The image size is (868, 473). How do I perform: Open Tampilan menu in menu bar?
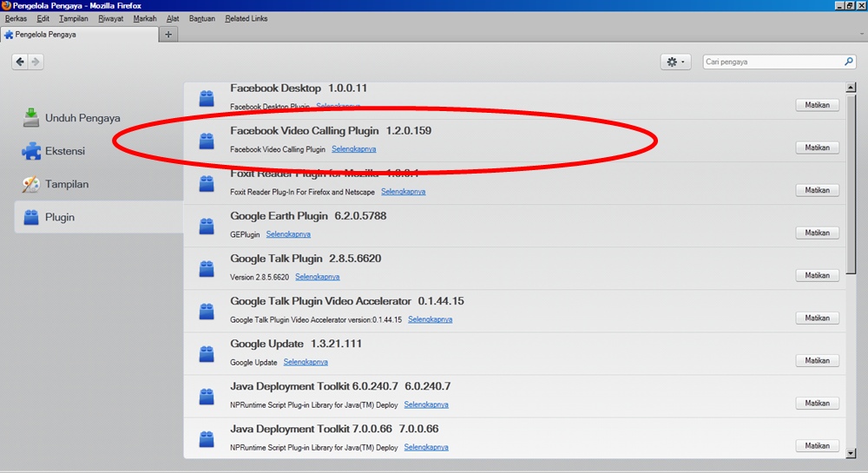[x=74, y=18]
